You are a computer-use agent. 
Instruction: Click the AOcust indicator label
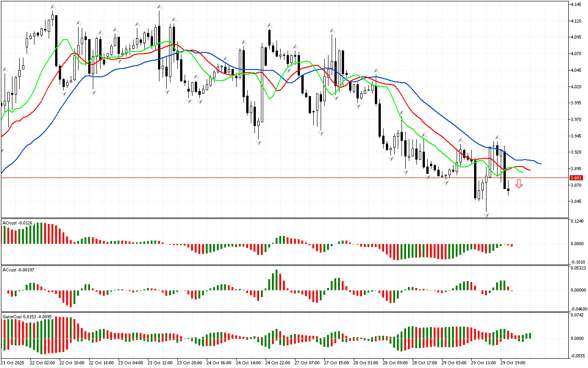17,223
